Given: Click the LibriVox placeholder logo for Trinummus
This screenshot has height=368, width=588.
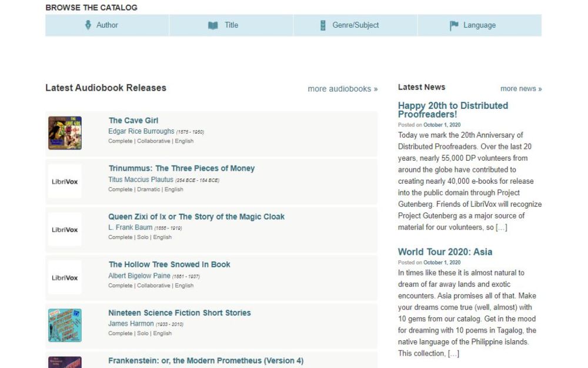Looking at the screenshot, I should [x=65, y=181].
